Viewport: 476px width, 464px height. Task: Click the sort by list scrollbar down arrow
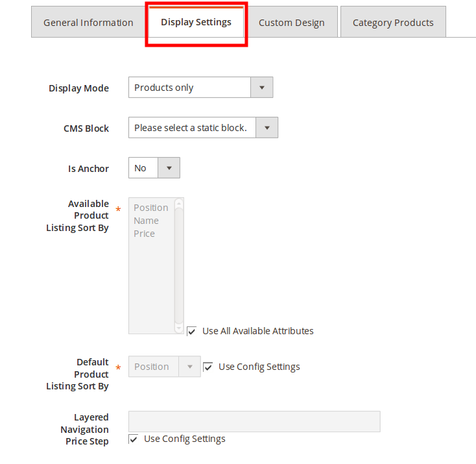(180, 328)
